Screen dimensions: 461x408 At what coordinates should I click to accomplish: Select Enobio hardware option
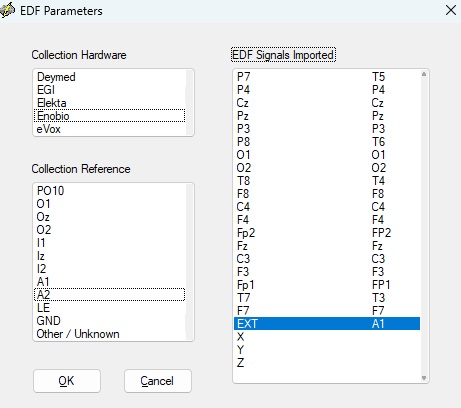pos(109,116)
